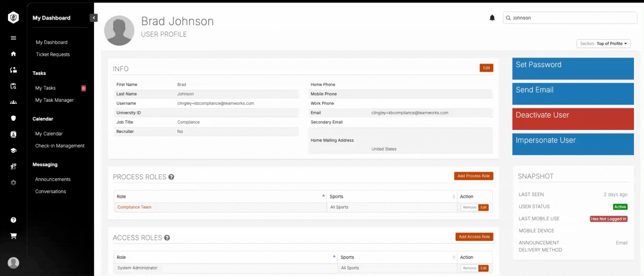Open the Section: Top of Profile dropdown
Image resolution: width=644 pixels, height=276 pixels.
(x=603, y=44)
